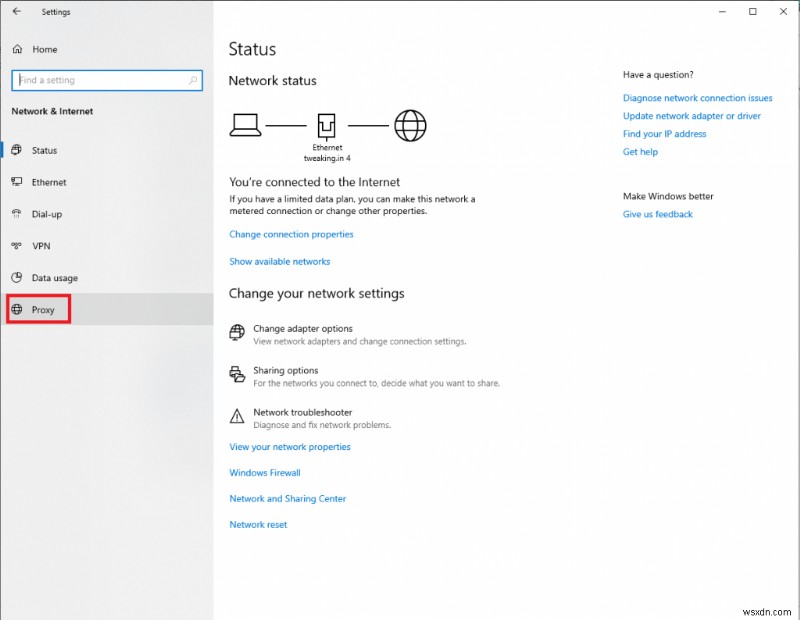Click the Status globe icon in the sidebar

(x=18, y=150)
